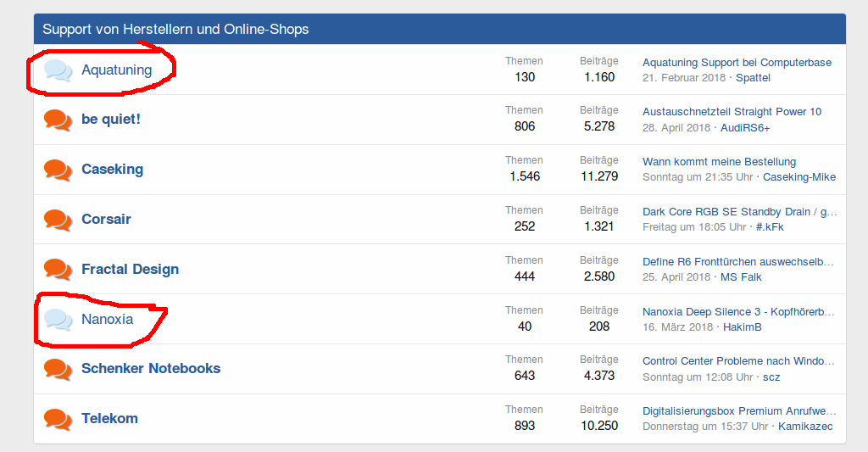Click the Aquatuning forum speech bubble icon

(x=58, y=70)
